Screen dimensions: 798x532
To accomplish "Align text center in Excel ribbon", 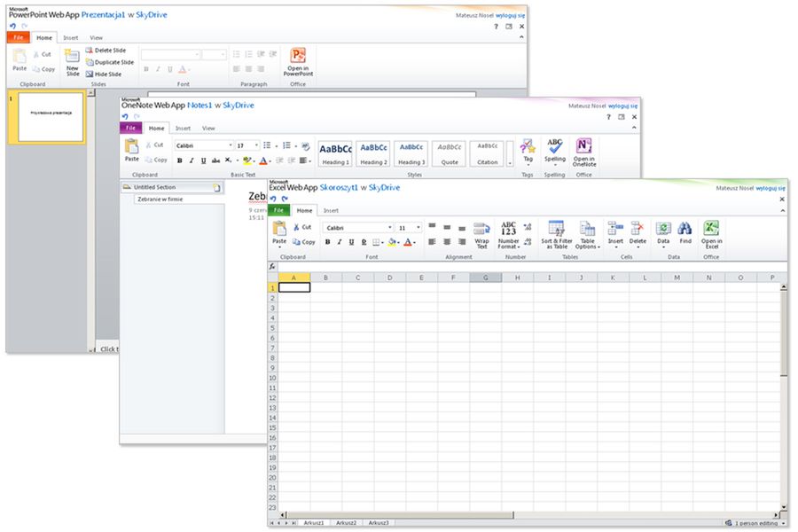I will coord(447,242).
